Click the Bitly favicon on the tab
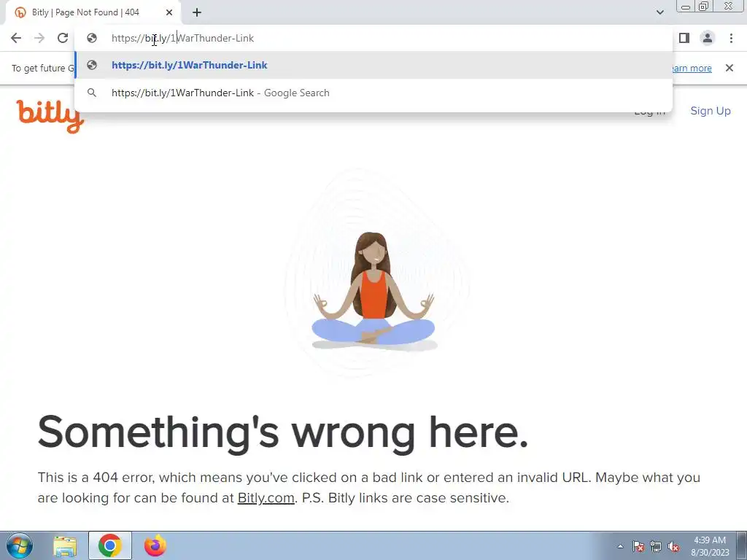 [x=20, y=12]
